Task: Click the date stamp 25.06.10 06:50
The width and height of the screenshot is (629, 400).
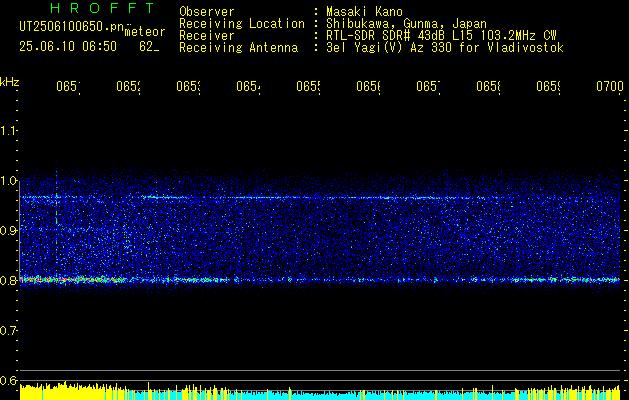Action: (68, 47)
